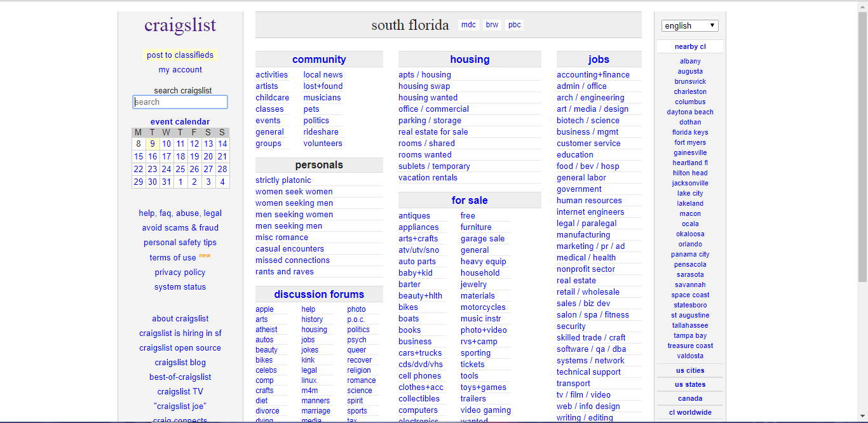This screenshot has height=423, width=868.
Task: Open best-of-craigslist link
Action: [180, 377]
